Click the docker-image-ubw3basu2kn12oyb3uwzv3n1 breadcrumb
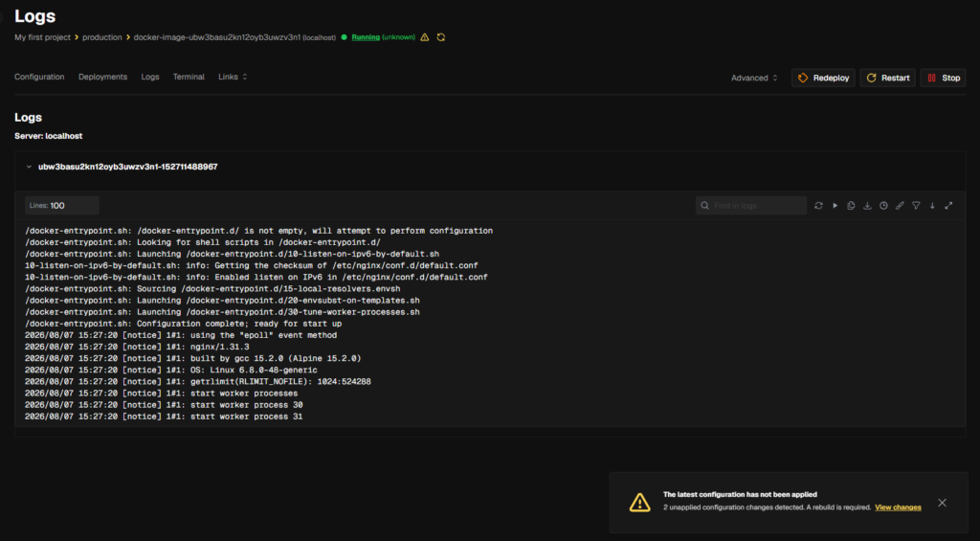This screenshot has height=541, width=980. tap(217, 37)
